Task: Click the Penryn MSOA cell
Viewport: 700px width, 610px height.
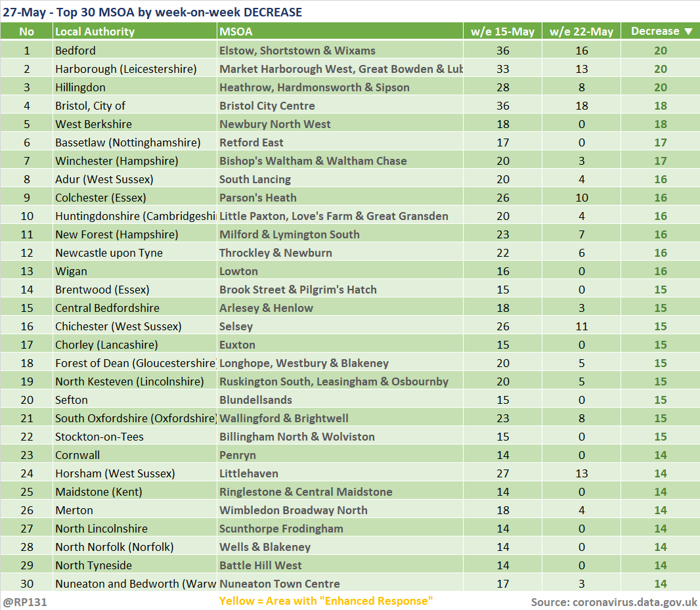Action: pyautogui.click(x=340, y=455)
